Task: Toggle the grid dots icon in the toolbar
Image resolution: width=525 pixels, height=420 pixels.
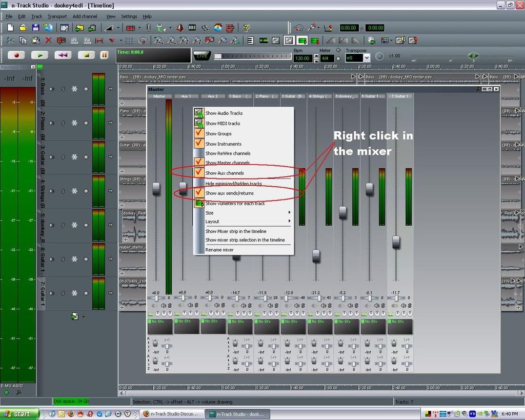Action: 130,41
